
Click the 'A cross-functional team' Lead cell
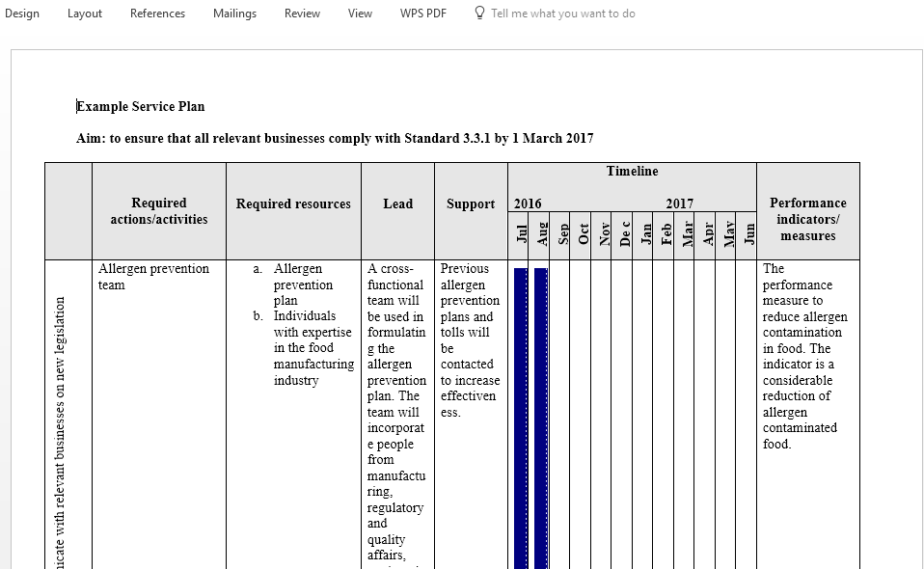click(x=396, y=413)
